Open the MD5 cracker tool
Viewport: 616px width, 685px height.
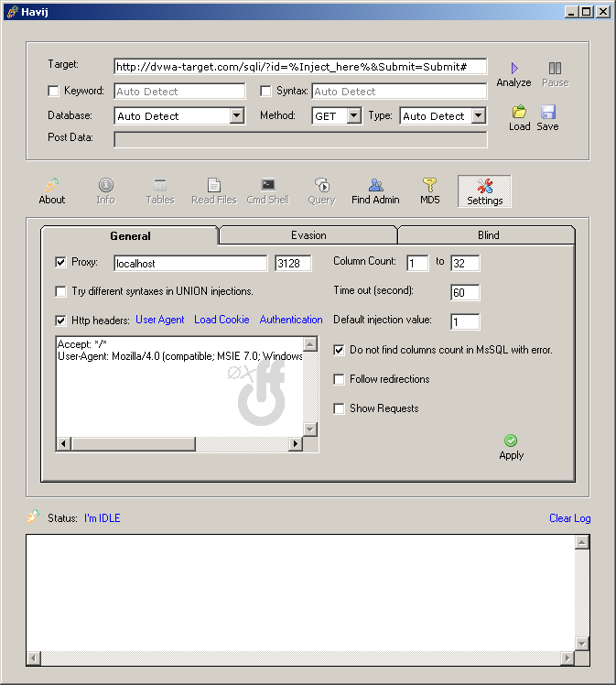coord(430,191)
